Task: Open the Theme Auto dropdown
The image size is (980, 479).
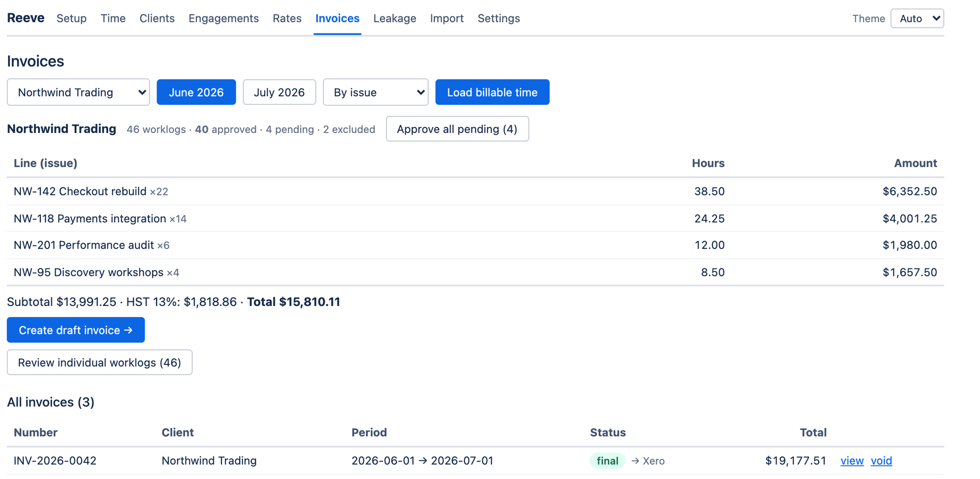Action: click(917, 19)
